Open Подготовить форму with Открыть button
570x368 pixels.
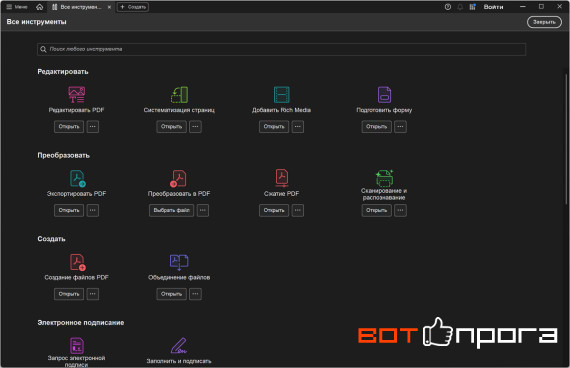click(377, 127)
